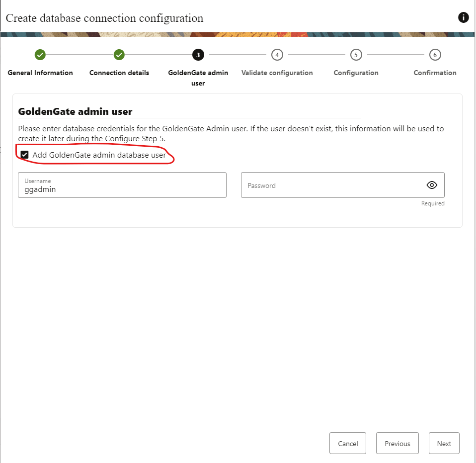This screenshot has height=463, width=476.
Task: Click the step 3 circle in the wizard
Action: coord(198,55)
